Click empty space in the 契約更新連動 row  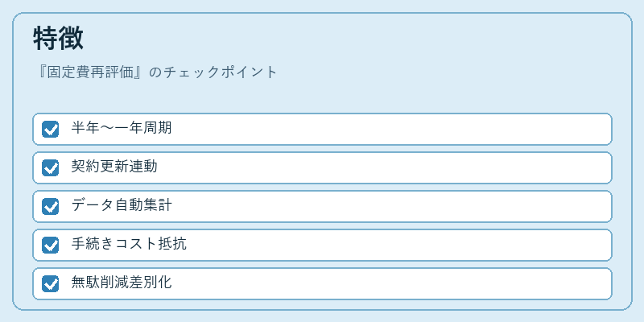382,167
